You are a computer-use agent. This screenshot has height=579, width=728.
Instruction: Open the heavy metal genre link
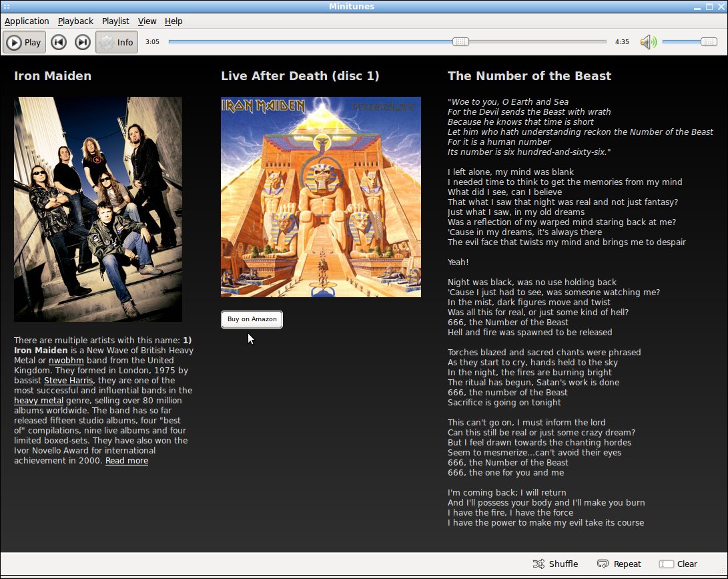pos(39,401)
